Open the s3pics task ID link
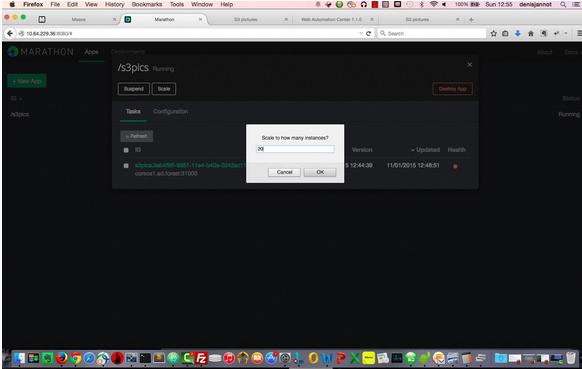This screenshot has height=369, width=582. tap(190, 165)
